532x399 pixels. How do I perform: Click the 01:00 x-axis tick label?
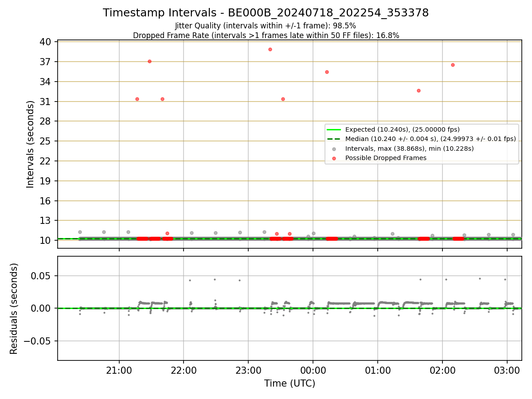coord(378,370)
